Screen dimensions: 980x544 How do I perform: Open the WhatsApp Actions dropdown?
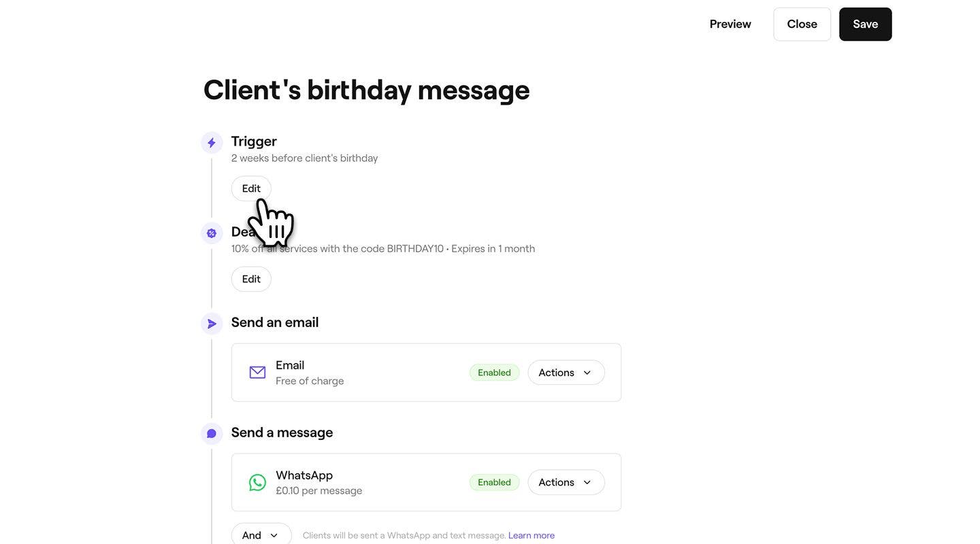click(566, 482)
